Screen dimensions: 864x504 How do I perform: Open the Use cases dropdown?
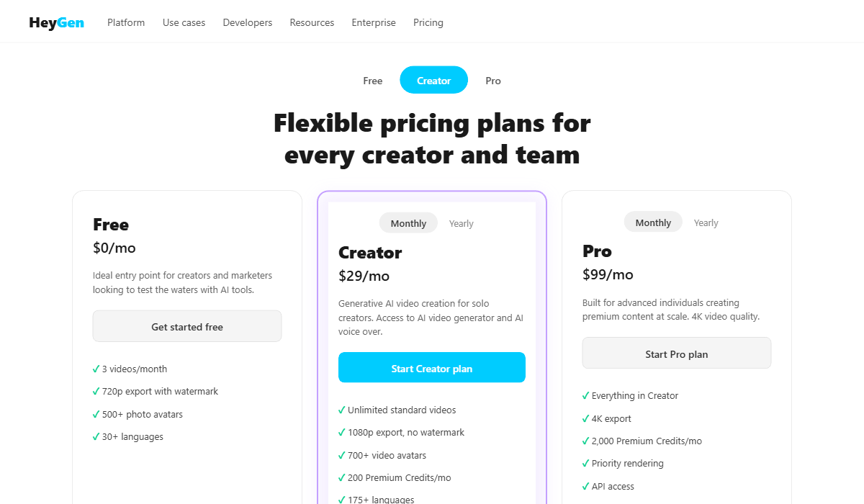point(184,22)
